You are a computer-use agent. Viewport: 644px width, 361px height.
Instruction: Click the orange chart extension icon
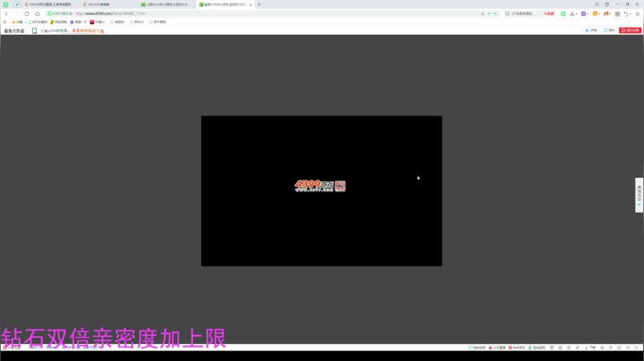pos(606,13)
